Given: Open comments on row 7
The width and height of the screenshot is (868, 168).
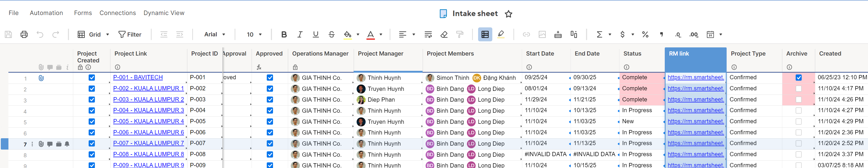Looking at the screenshot, I should click(x=50, y=144).
